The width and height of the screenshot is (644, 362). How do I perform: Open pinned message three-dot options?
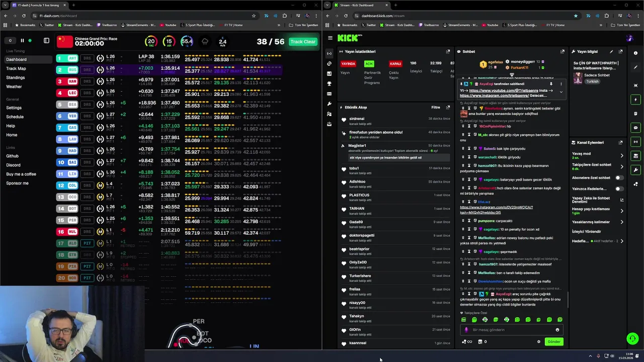(561, 84)
